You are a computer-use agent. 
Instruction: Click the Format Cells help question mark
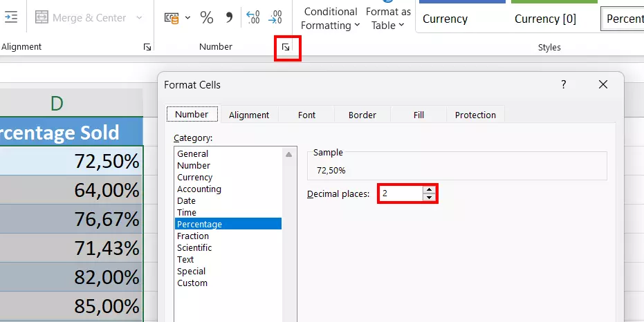pos(564,84)
